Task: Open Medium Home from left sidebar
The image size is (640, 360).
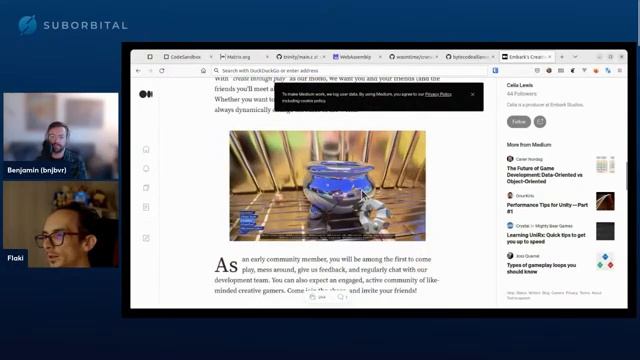Action: (146, 149)
